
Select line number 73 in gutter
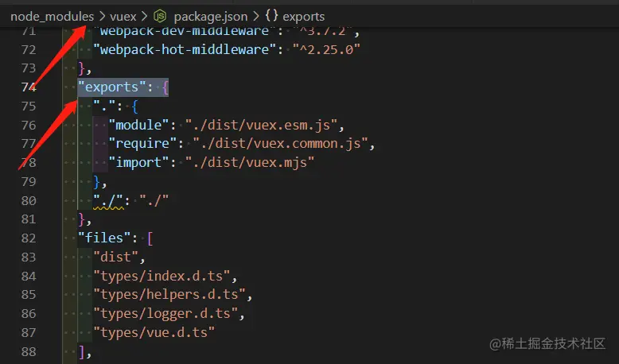click(x=29, y=68)
